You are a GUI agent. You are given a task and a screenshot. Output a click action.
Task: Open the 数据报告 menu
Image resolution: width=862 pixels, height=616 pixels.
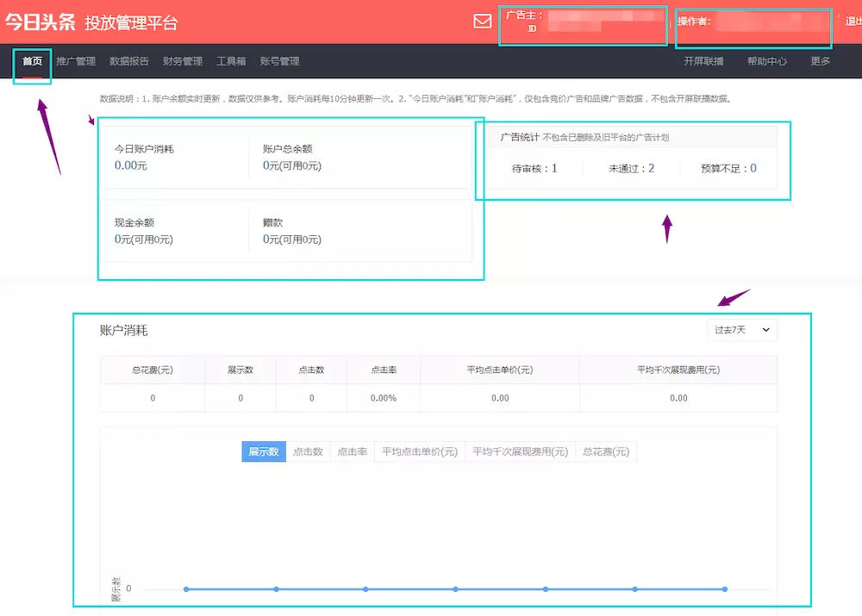point(129,61)
